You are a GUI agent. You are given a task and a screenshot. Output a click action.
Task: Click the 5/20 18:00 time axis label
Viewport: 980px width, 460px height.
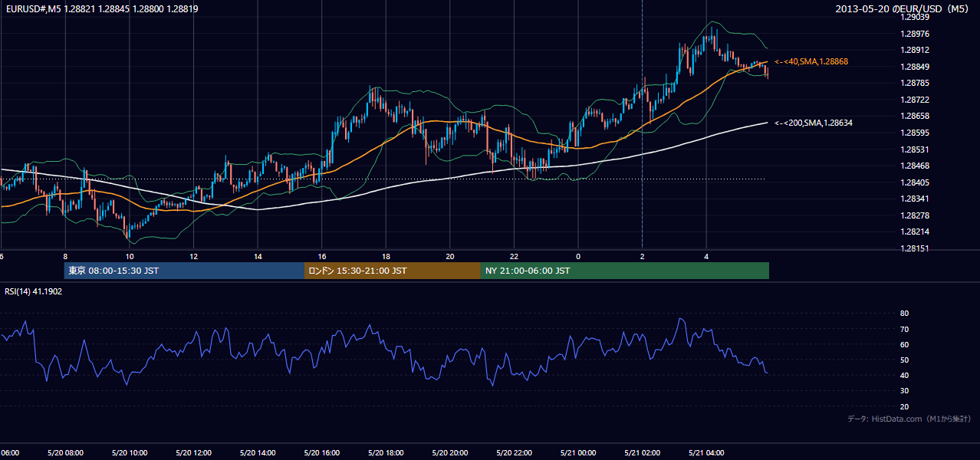[386, 453]
